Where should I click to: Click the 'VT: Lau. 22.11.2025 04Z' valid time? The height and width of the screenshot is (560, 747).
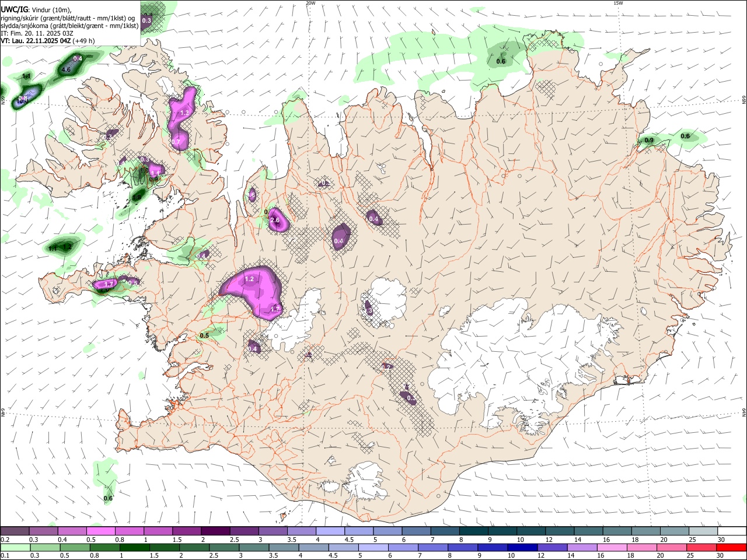click(36, 41)
